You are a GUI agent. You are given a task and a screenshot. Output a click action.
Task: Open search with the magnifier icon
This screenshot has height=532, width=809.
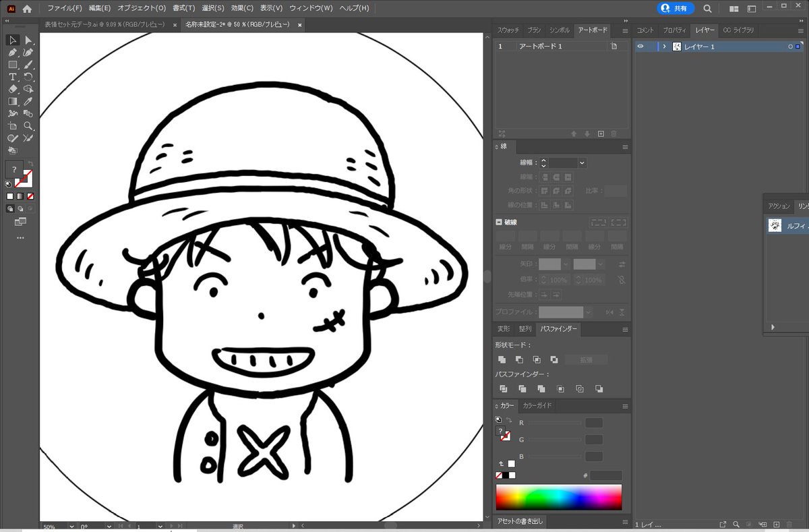click(x=707, y=8)
